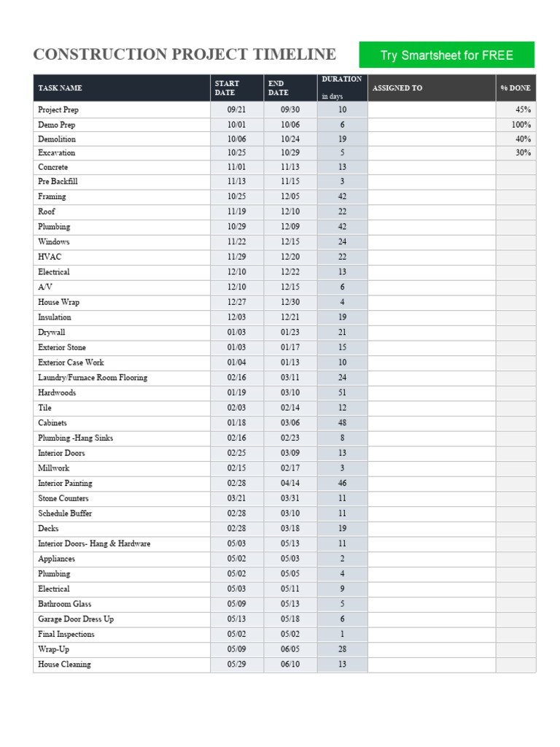Click the Hardwoods duration value 51
Viewport: 560px width, 747px height.
coord(343,392)
